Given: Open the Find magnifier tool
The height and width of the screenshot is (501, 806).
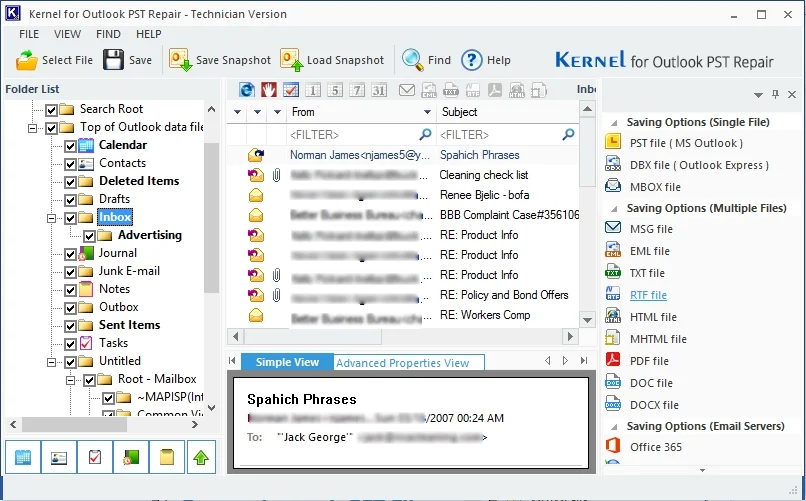Looking at the screenshot, I should click(412, 60).
